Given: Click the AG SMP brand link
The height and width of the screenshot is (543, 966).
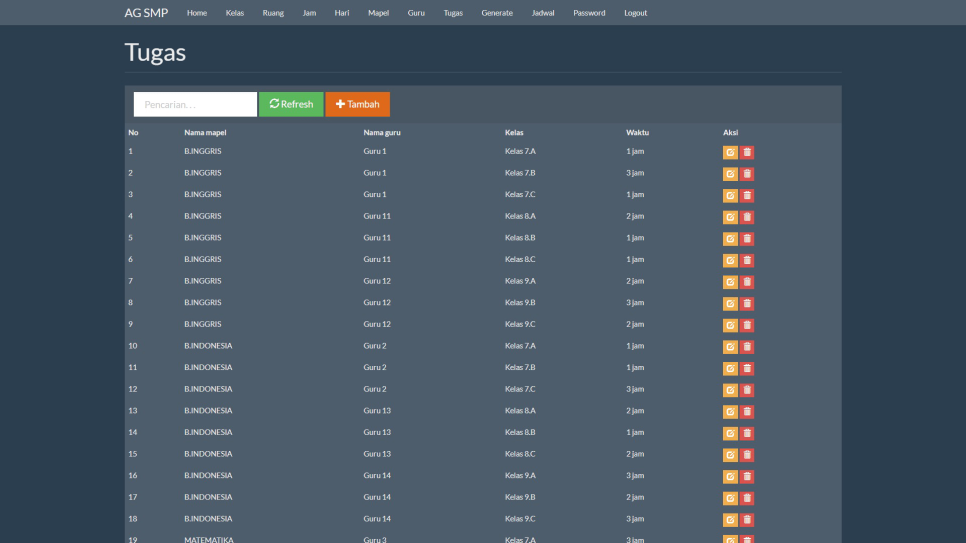Looking at the screenshot, I should (x=146, y=13).
